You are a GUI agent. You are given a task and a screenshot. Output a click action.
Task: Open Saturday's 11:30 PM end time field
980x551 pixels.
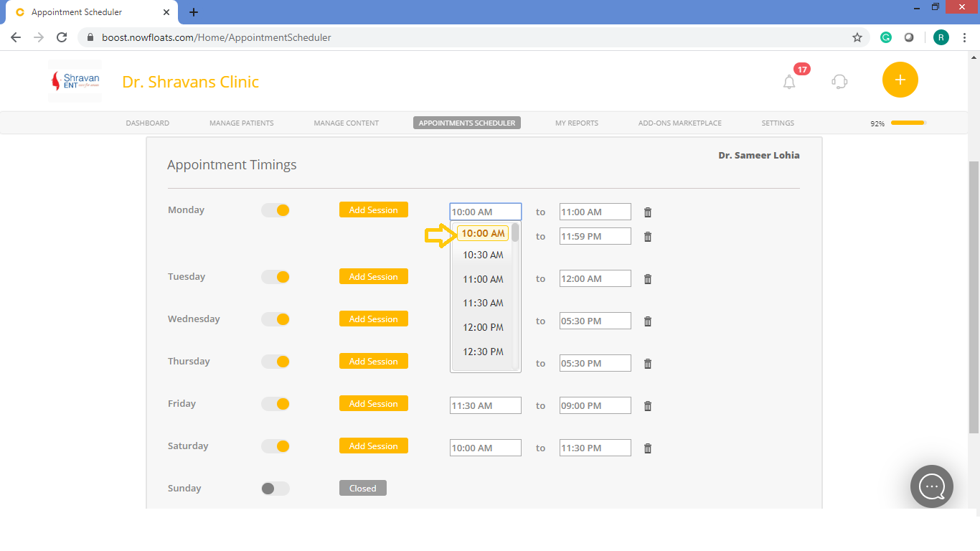(595, 448)
